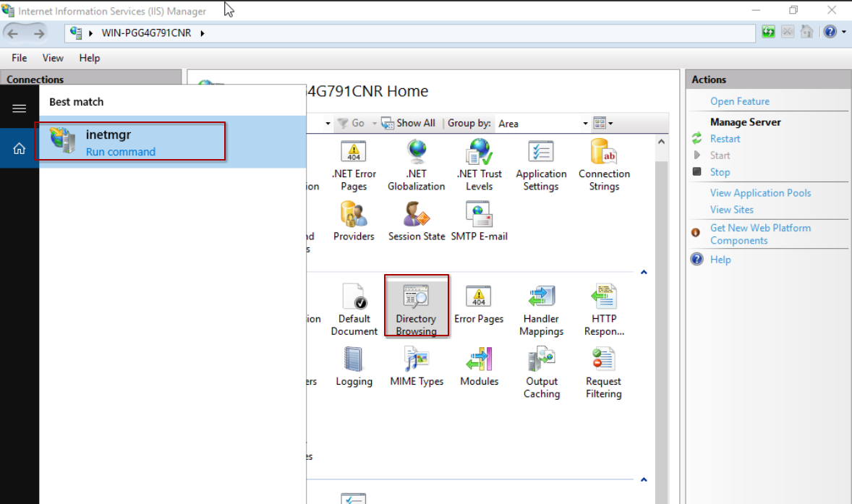The image size is (852, 504).
Task: Open the Error Pages feature
Action: click(x=478, y=304)
